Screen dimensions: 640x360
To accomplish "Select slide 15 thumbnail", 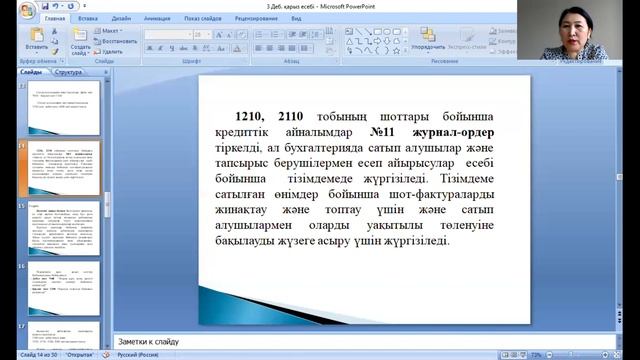I will 64,229.
